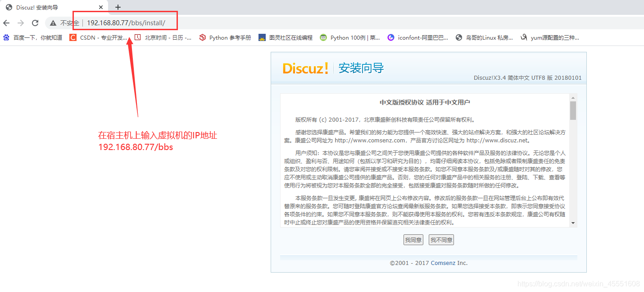
Task: Click the not-secure warning triangle icon
Action: 53,23
